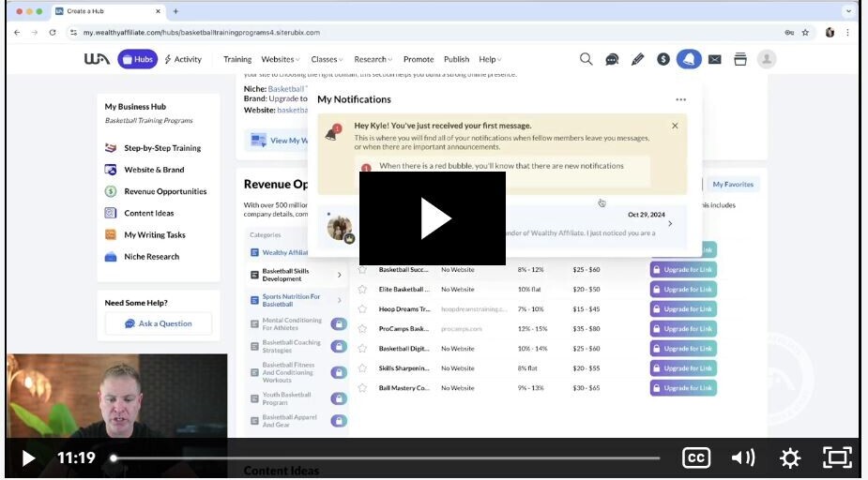Expand the Research dropdown menu
The width and height of the screenshot is (868, 480).
[373, 59]
